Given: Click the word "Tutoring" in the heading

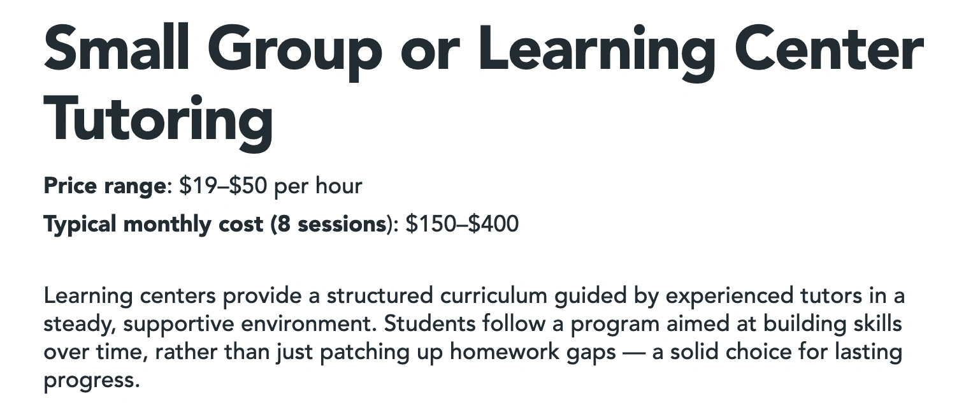Looking at the screenshot, I should point(158,120).
